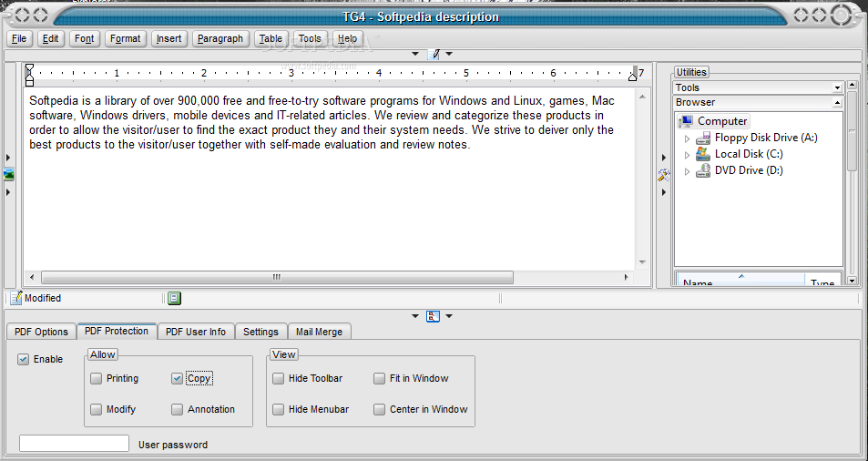
Task: Switch to Mail Merge tab
Action: click(x=319, y=332)
